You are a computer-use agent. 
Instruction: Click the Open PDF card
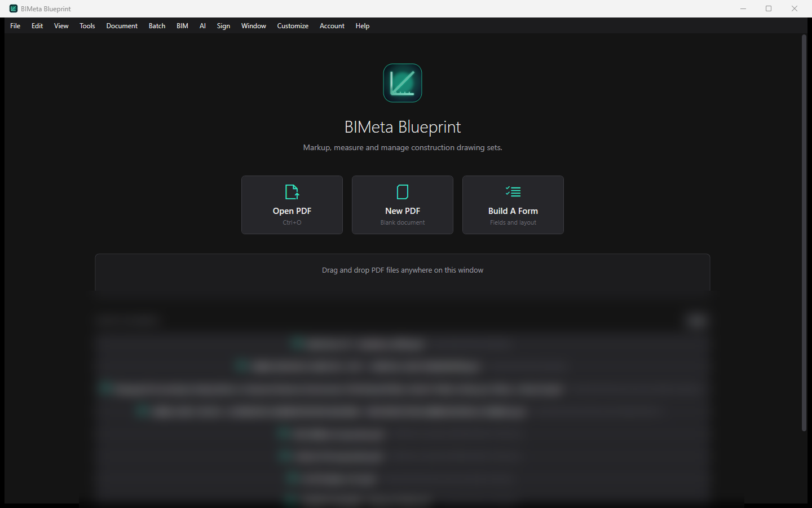pyautogui.click(x=292, y=205)
